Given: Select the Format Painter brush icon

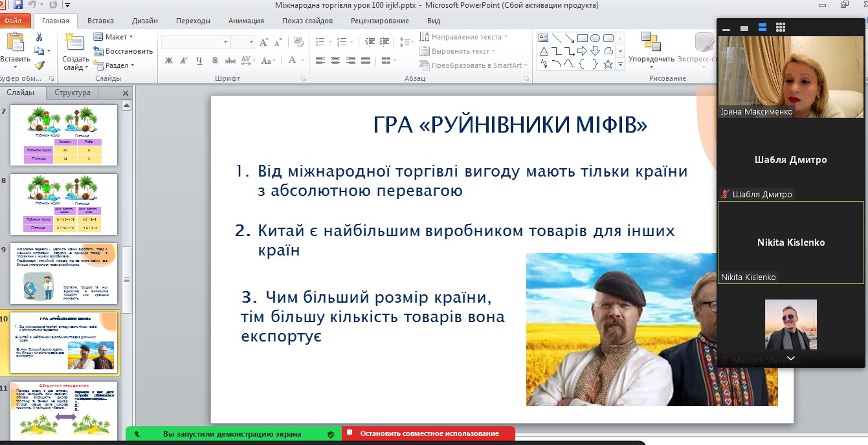Looking at the screenshot, I should tap(39, 65).
